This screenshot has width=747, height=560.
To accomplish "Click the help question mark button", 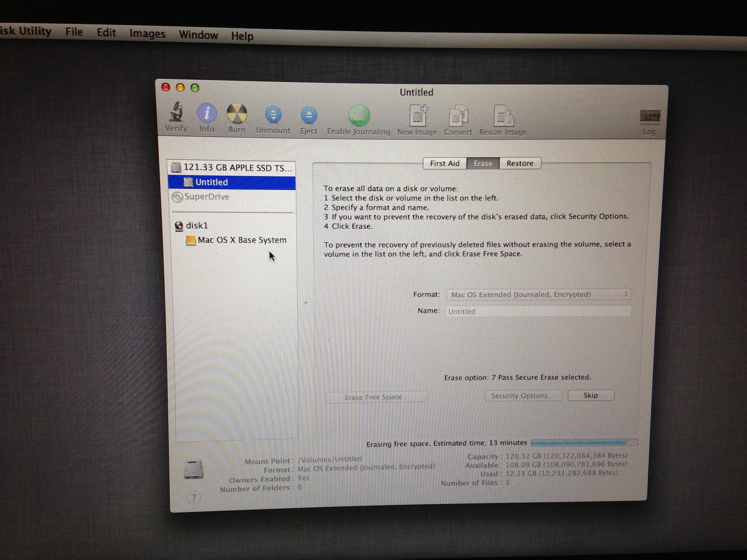I will pyautogui.click(x=194, y=497).
